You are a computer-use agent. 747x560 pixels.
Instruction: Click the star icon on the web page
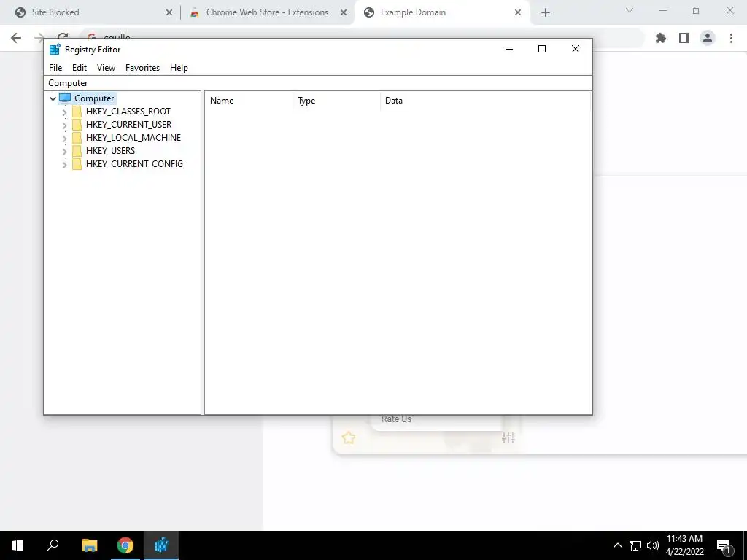pos(348,437)
